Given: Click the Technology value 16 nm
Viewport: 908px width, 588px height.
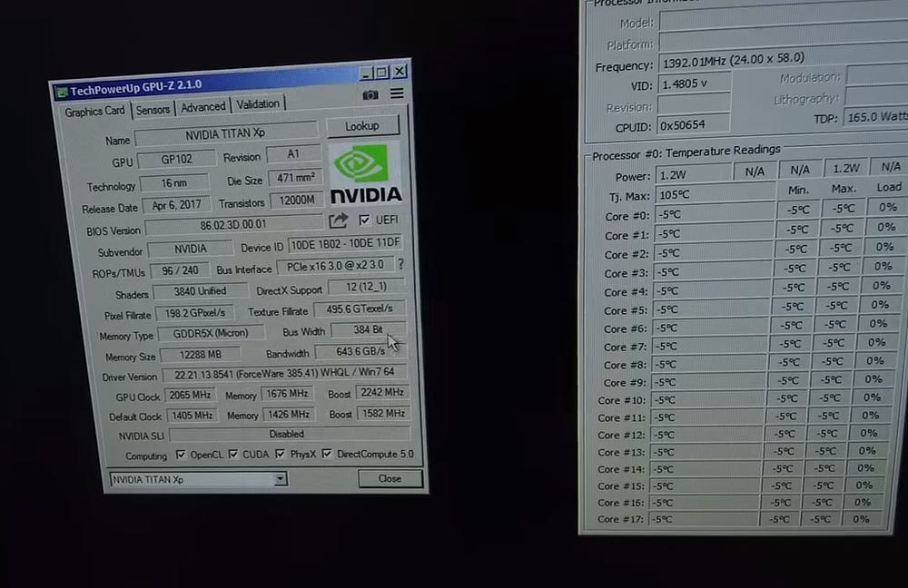Looking at the screenshot, I should pos(173,183).
